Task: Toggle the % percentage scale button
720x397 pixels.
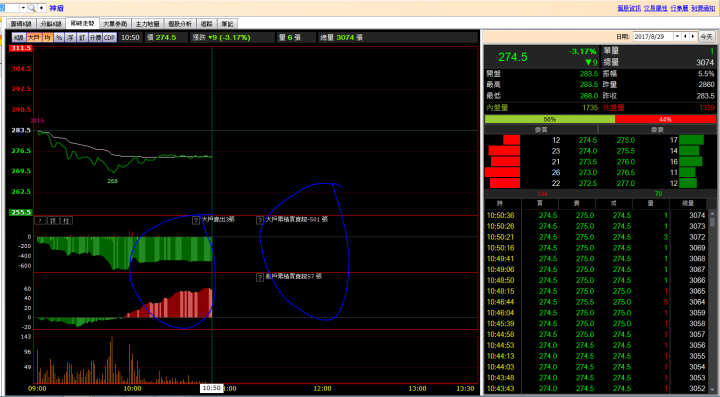Action: pos(59,38)
